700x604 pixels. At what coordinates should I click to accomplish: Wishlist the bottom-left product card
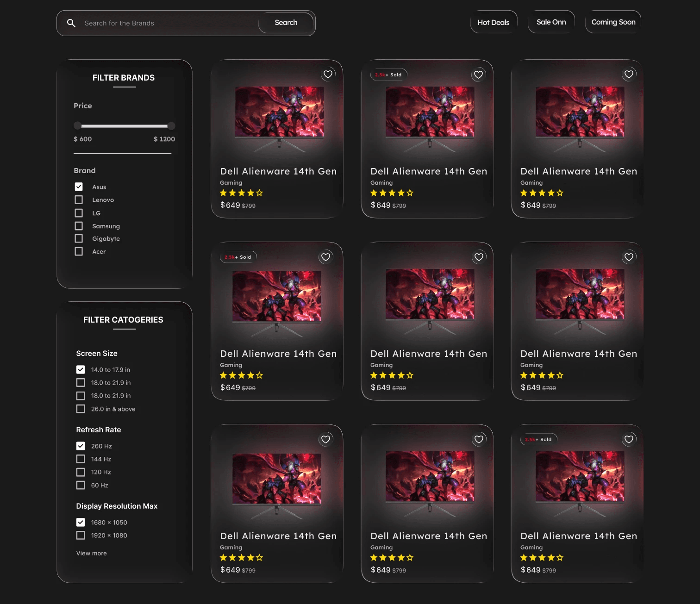(x=326, y=439)
